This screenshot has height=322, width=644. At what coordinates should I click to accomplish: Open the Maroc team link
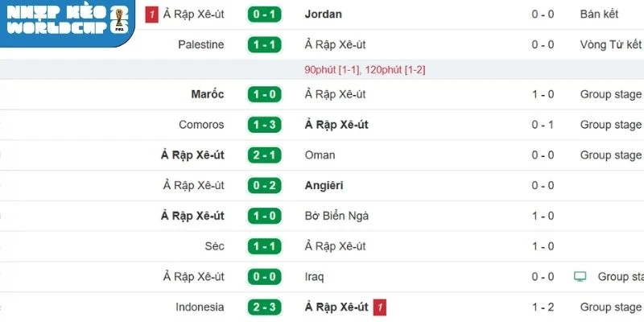pos(208,94)
